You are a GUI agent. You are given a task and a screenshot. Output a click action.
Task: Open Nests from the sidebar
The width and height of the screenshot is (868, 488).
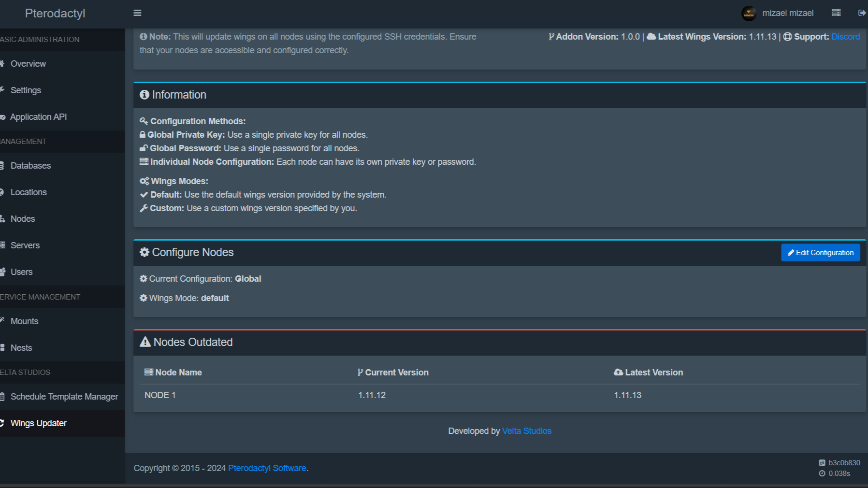pos(21,348)
